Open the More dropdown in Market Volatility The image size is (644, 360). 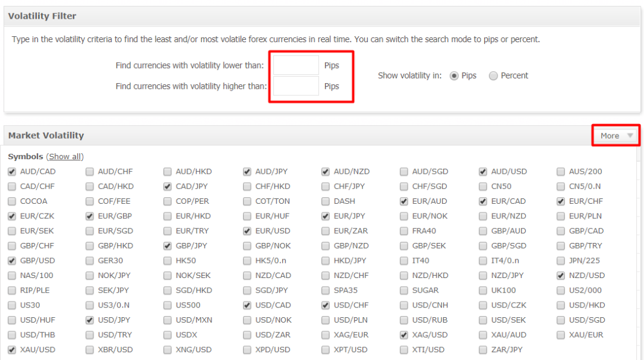(x=616, y=136)
